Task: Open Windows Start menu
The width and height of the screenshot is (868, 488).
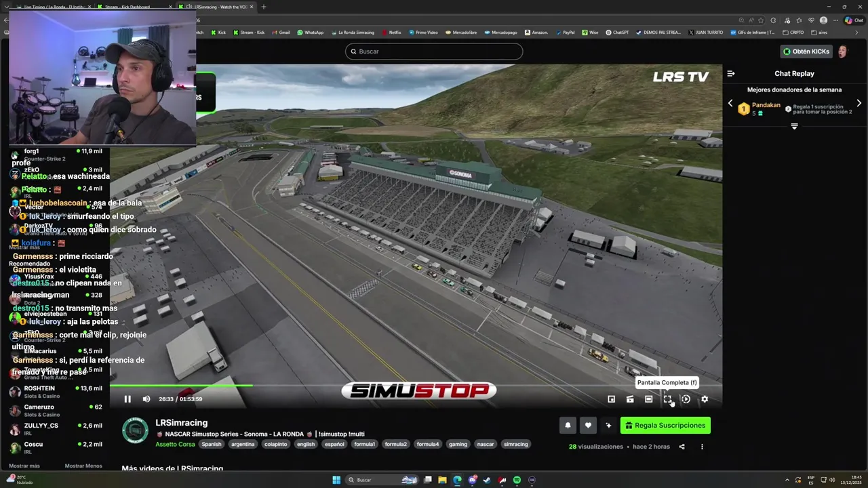Action: 336,480
